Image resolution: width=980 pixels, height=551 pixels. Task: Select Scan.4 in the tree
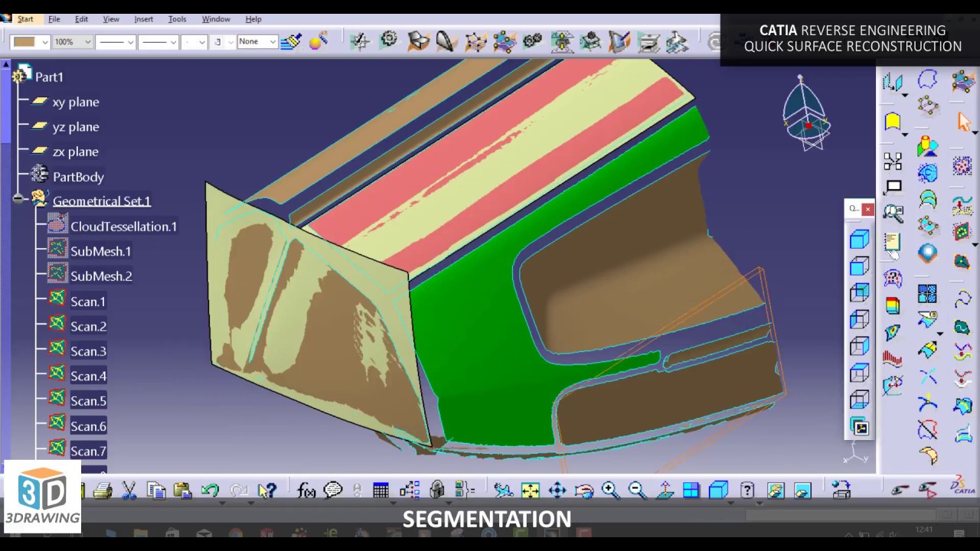click(88, 376)
